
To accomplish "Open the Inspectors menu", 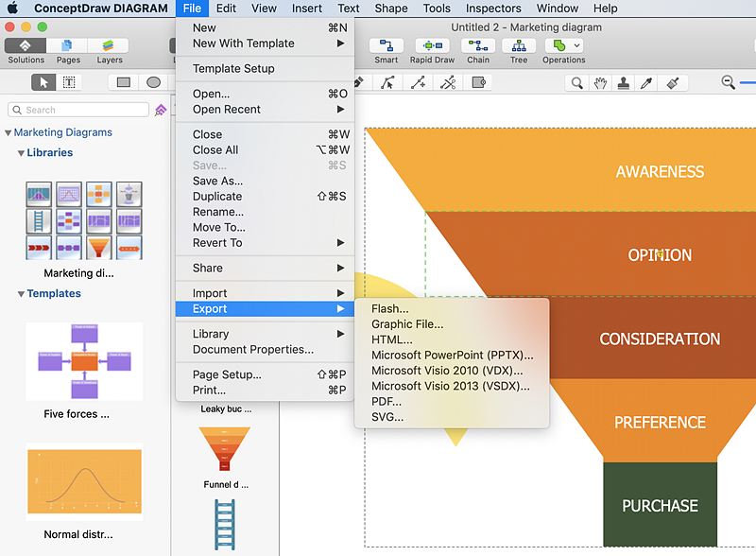I will pos(493,9).
